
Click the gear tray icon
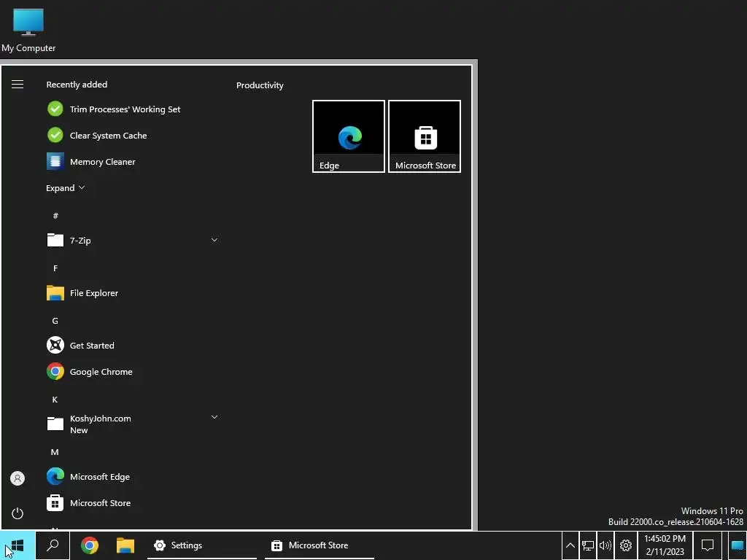(x=625, y=545)
